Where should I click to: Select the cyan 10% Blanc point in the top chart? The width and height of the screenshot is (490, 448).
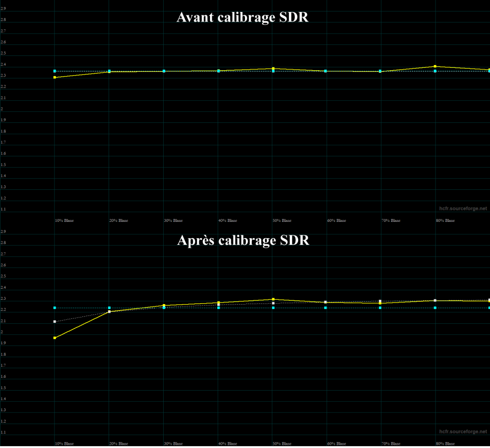(55, 71)
